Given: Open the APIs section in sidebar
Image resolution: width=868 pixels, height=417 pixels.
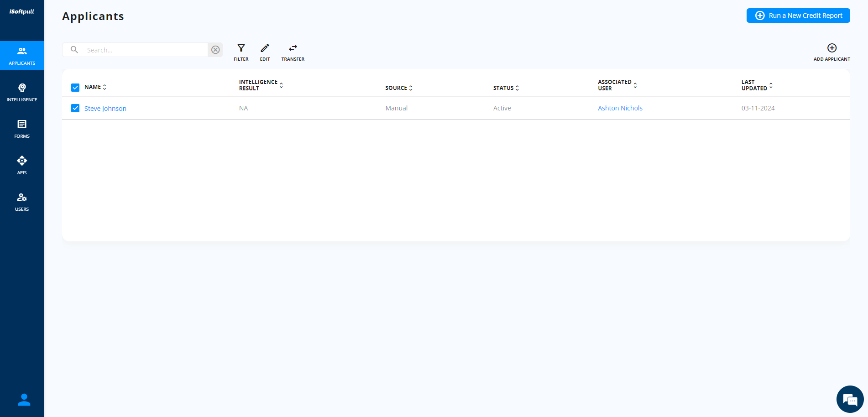Looking at the screenshot, I should coord(22,165).
